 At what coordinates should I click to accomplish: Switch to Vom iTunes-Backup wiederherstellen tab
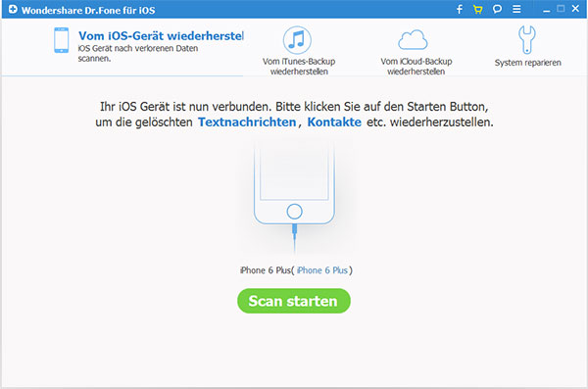click(299, 50)
